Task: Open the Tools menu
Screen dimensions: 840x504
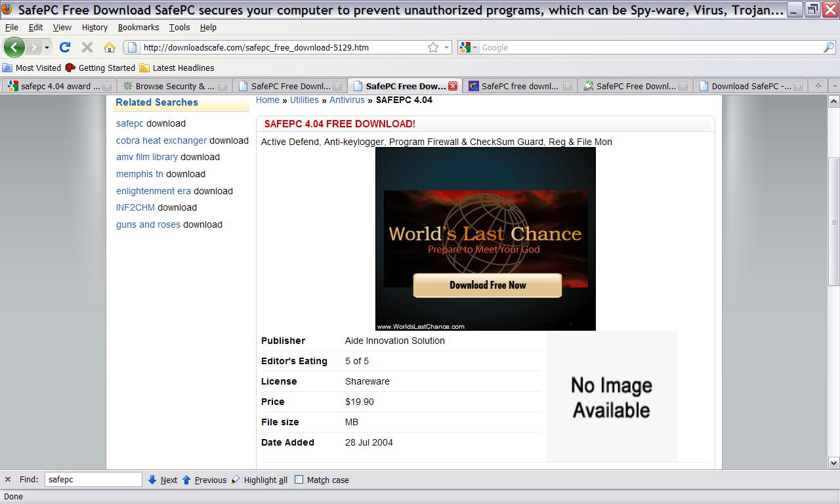Action: (179, 27)
